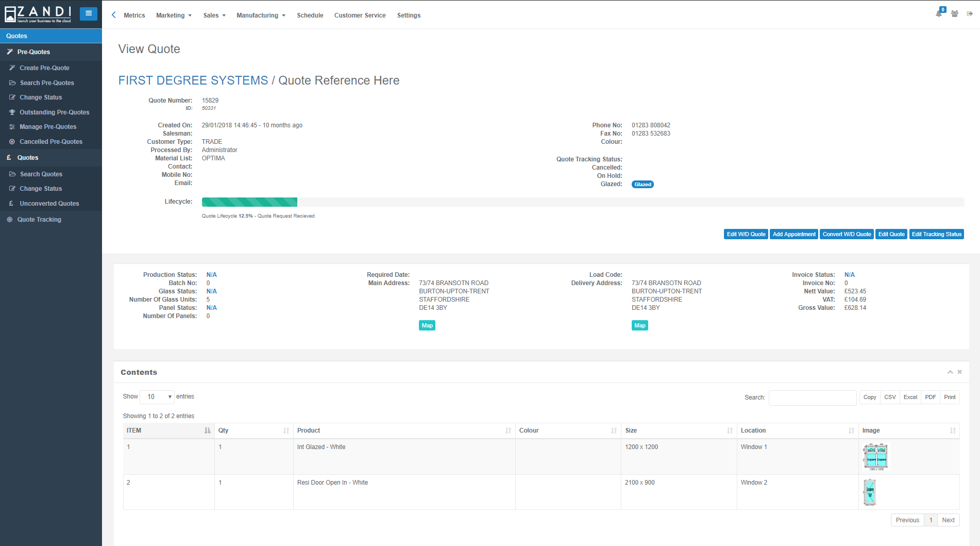The width and height of the screenshot is (980, 546).
Task: Expand the Manufacturing dropdown menu
Action: (261, 15)
